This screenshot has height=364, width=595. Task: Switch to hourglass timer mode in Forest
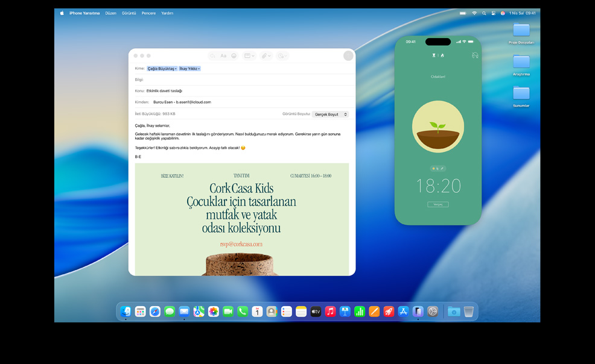(x=433, y=55)
